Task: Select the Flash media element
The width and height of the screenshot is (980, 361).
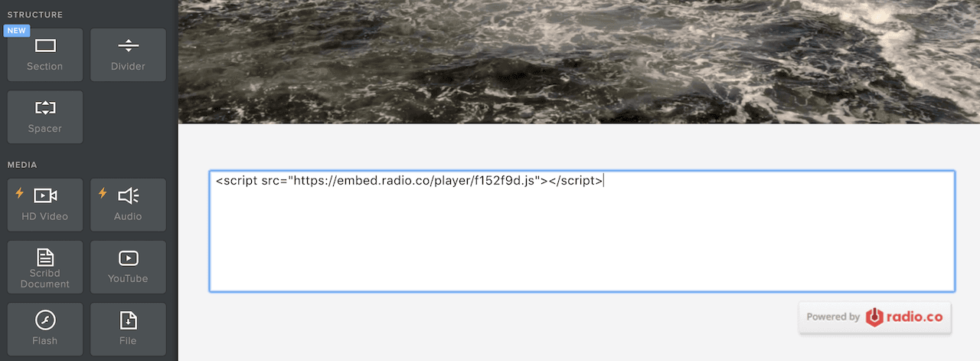Action: click(45, 330)
